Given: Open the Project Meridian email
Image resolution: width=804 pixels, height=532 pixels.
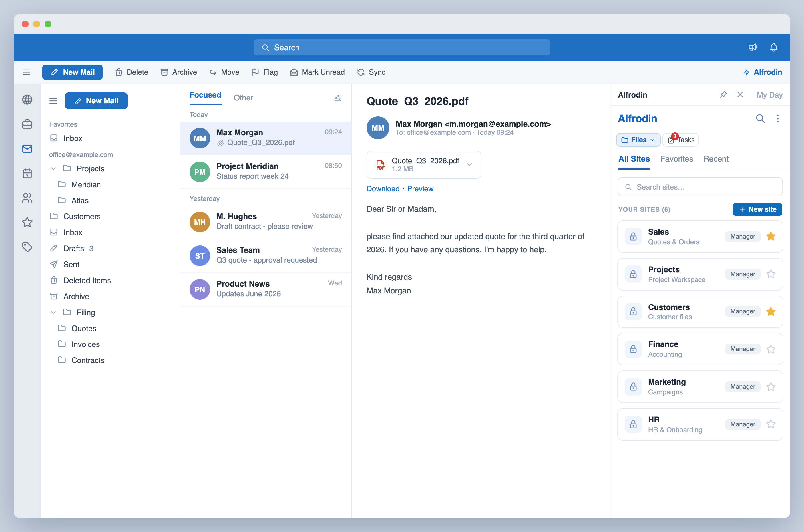Looking at the screenshot, I should click(x=266, y=172).
